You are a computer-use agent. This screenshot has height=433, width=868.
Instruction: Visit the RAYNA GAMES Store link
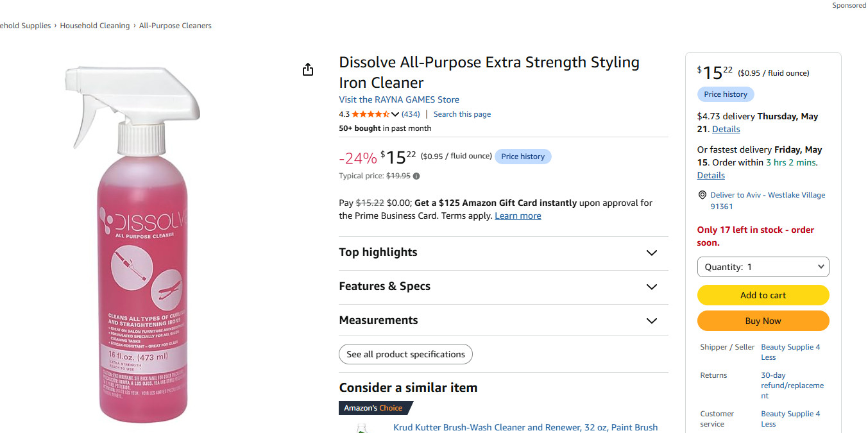click(x=399, y=99)
